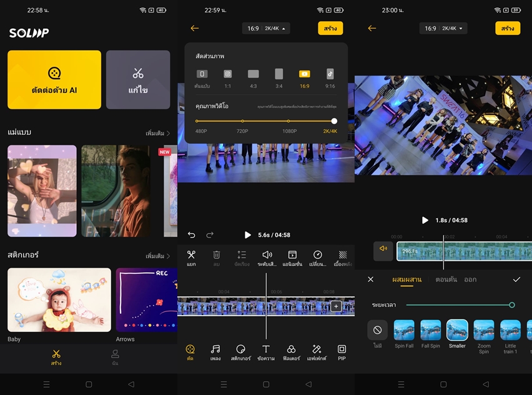Mute the clip using the timeline speaker icon

[383, 249]
